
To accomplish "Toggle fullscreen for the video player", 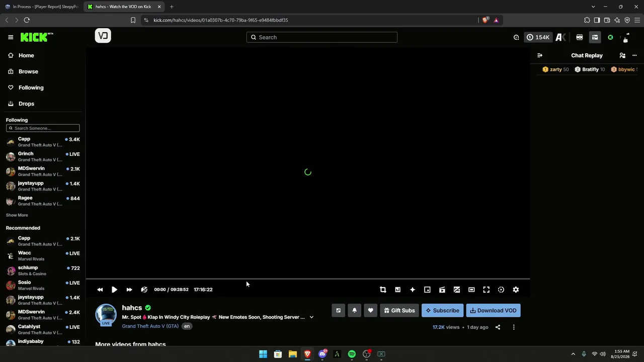I will pyautogui.click(x=487, y=290).
